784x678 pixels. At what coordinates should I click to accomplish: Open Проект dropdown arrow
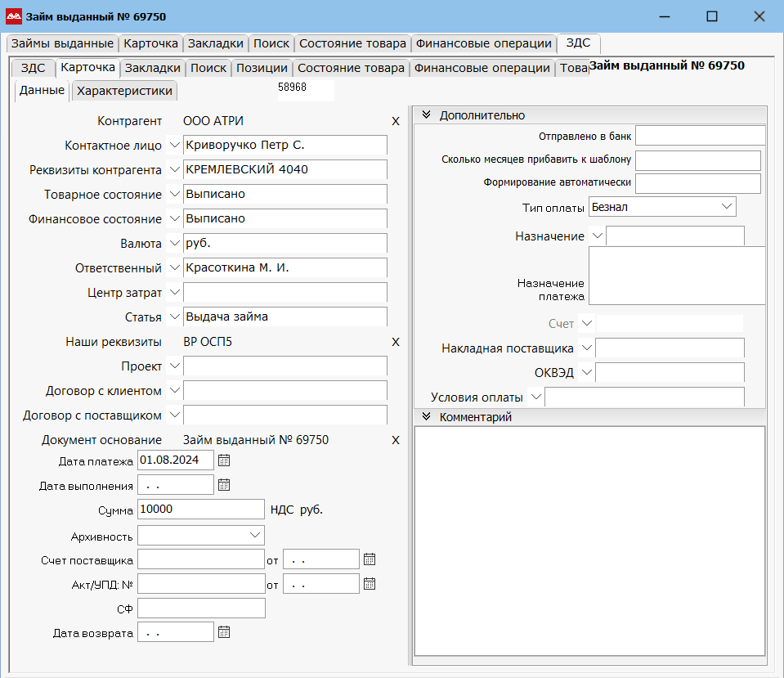[174, 366]
